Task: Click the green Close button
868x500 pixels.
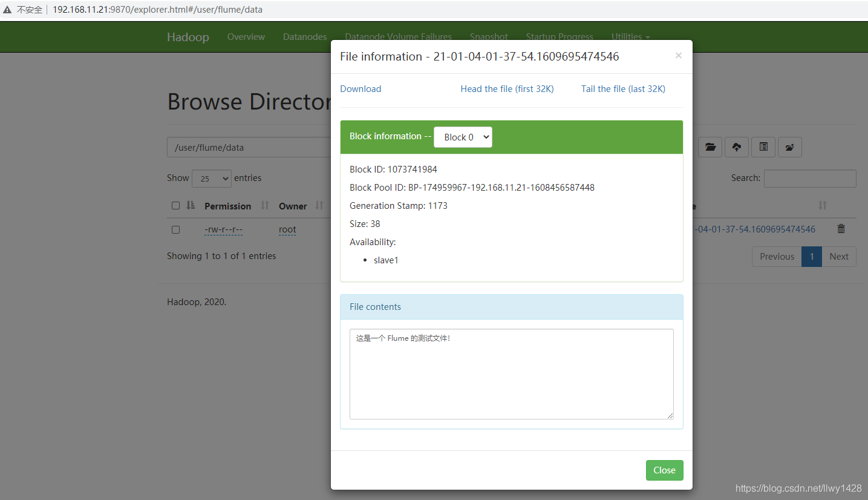Action: (x=664, y=470)
